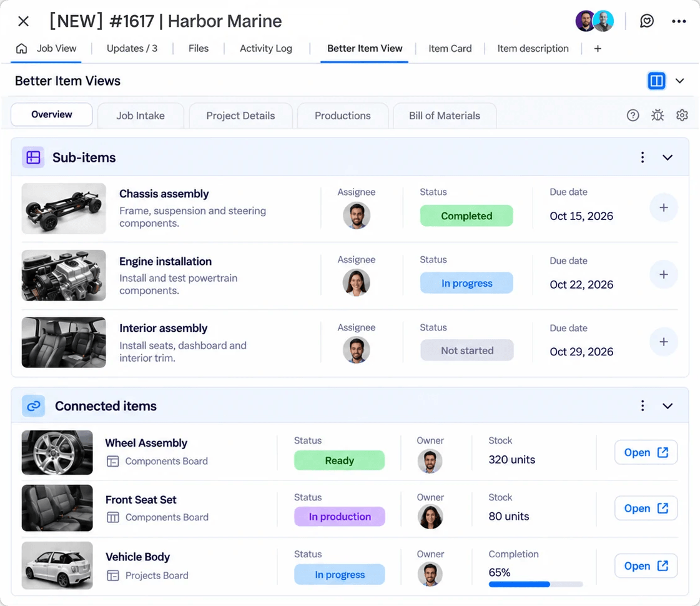Click the Connected items link icon
Screen dimensions: 700x606
tap(34, 406)
